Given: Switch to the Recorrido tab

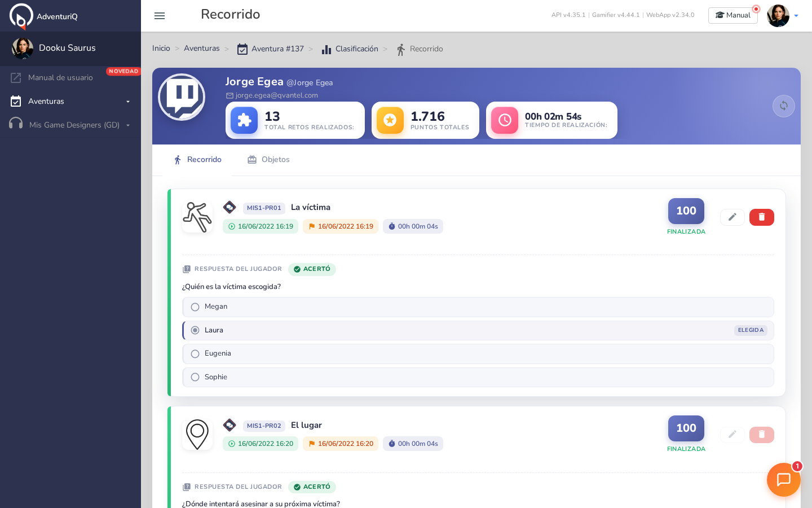Looking at the screenshot, I should pos(197,160).
